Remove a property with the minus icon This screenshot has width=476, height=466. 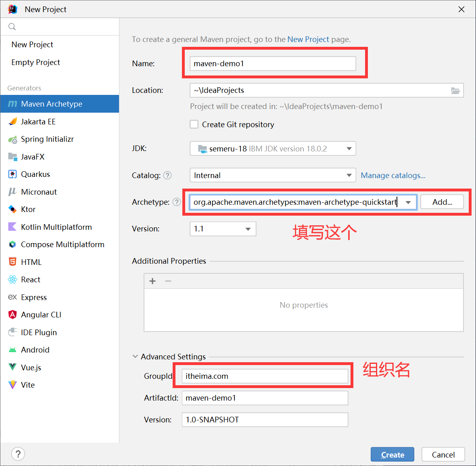point(168,281)
